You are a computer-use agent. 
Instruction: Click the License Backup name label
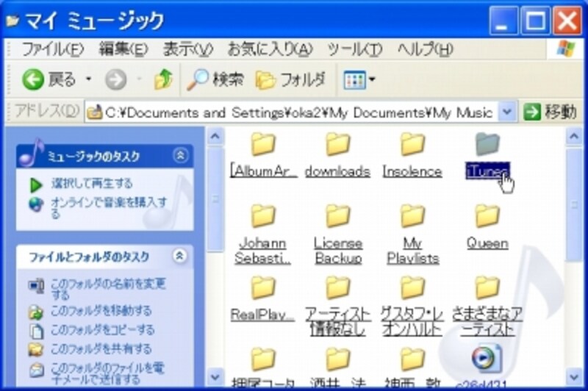338,251
